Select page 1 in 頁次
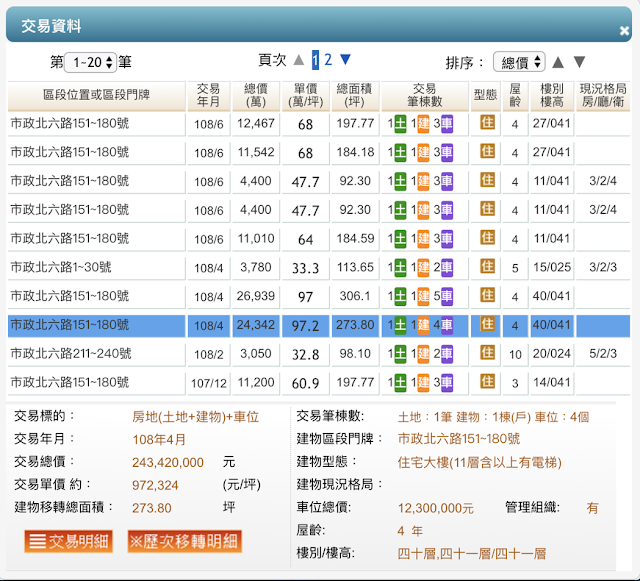 (x=315, y=60)
